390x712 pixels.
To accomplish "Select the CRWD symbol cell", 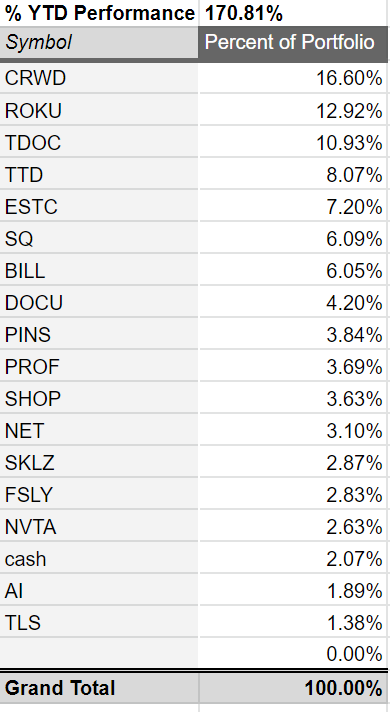I will tap(99, 78).
